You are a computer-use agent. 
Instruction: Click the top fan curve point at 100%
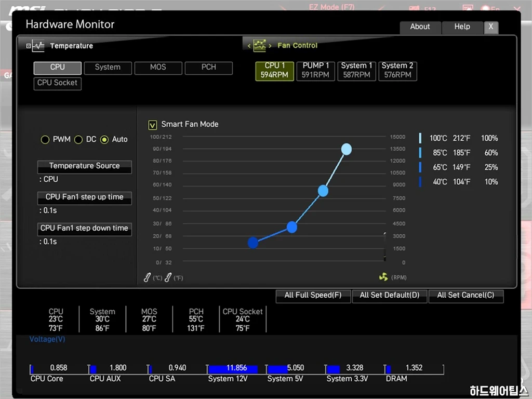pyautogui.click(x=347, y=149)
